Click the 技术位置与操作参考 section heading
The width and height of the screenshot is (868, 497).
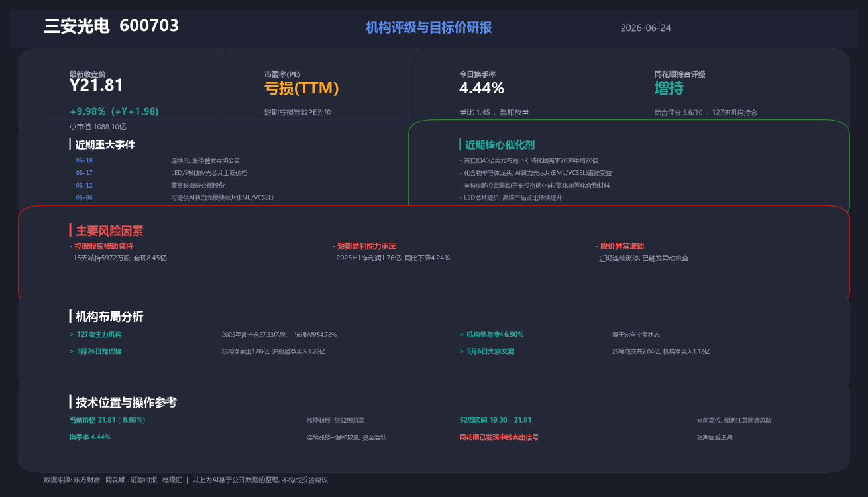(126, 402)
